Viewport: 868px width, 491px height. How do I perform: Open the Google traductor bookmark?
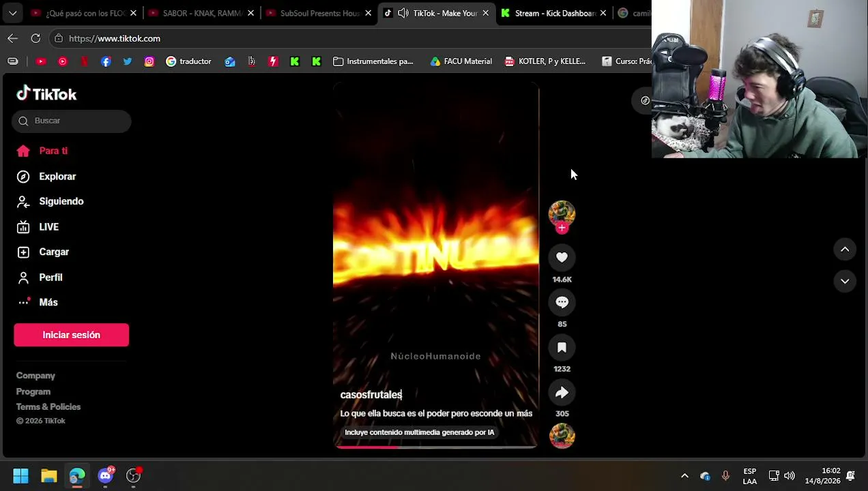click(188, 61)
